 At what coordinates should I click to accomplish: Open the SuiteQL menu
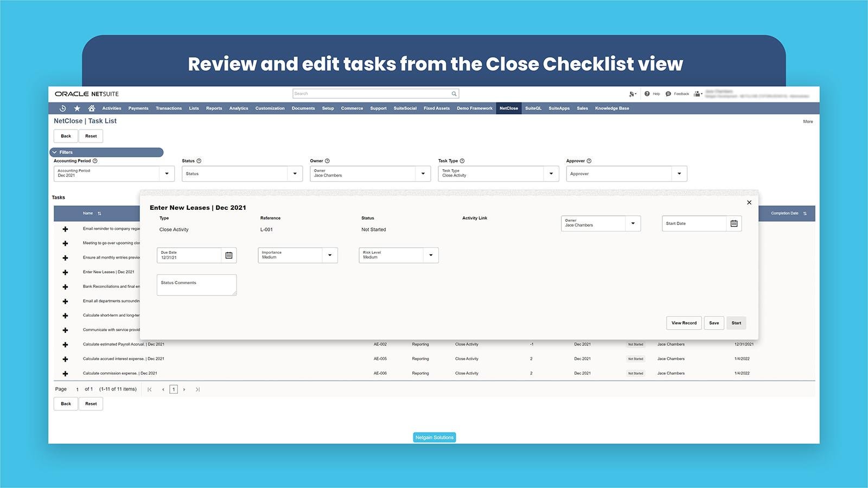(x=533, y=108)
